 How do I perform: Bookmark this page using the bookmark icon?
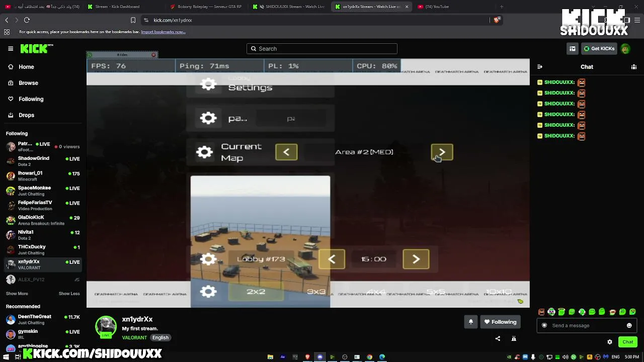133,20
